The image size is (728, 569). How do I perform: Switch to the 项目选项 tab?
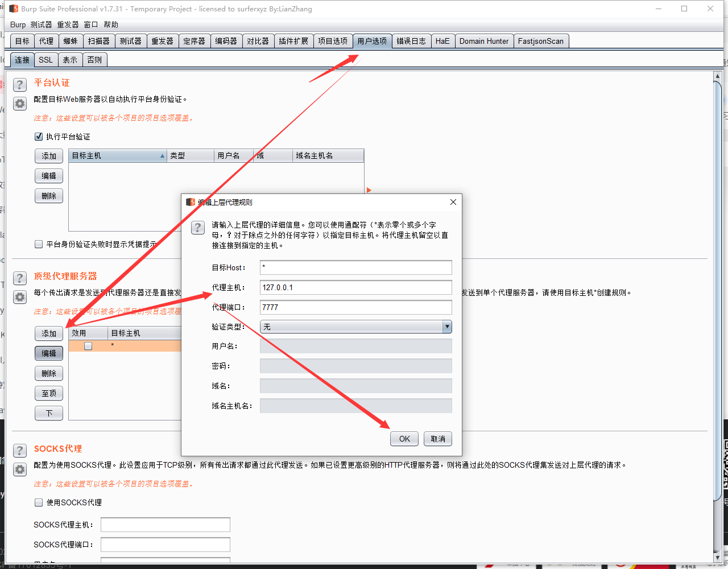[x=333, y=41]
